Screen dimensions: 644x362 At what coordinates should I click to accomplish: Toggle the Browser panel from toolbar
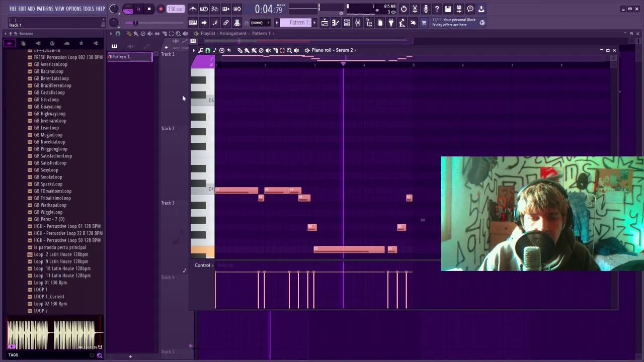369,23
